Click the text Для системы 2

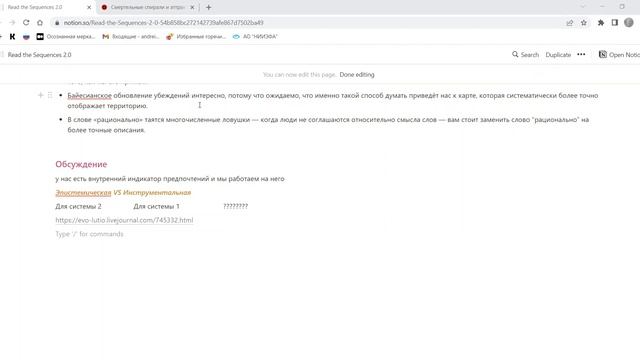[x=78, y=207]
